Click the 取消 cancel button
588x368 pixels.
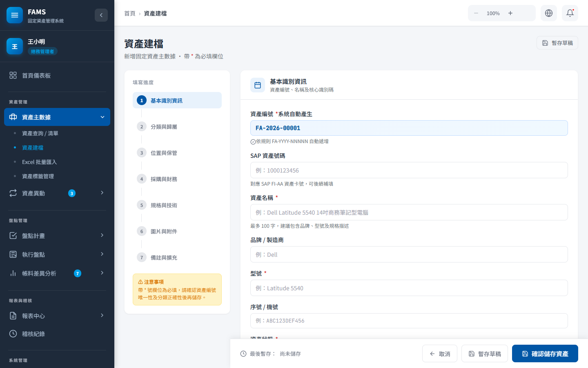click(440, 354)
